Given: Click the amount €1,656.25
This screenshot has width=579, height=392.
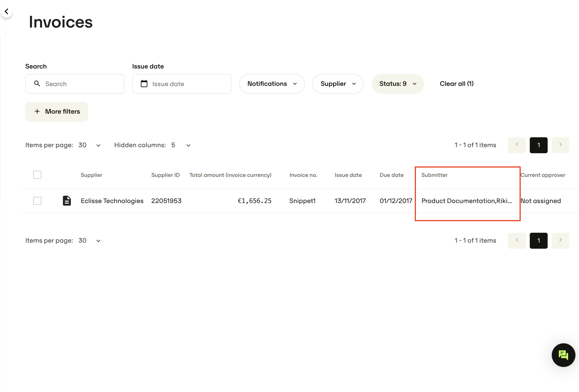Looking at the screenshot, I should pyautogui.click(x=254, y=201).
